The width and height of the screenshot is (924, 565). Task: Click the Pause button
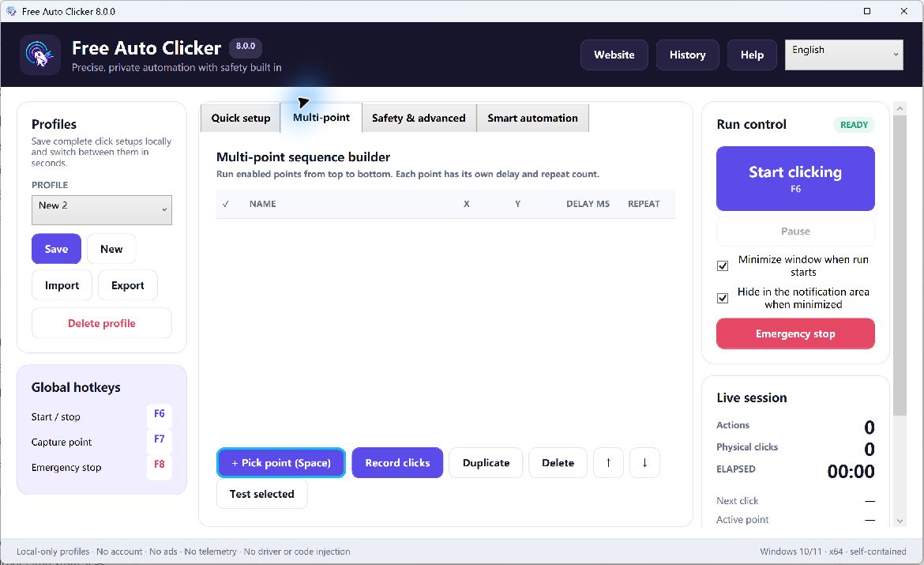[x=795, y=232]
